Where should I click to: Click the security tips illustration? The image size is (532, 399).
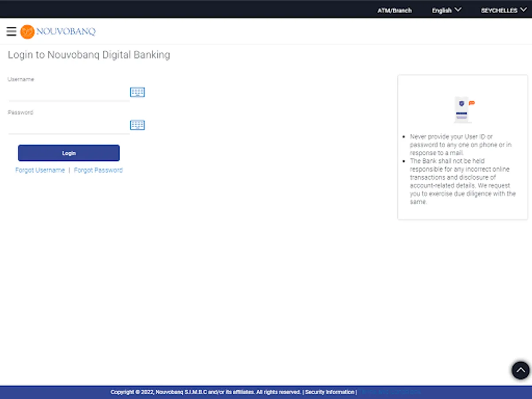point(463,110)
